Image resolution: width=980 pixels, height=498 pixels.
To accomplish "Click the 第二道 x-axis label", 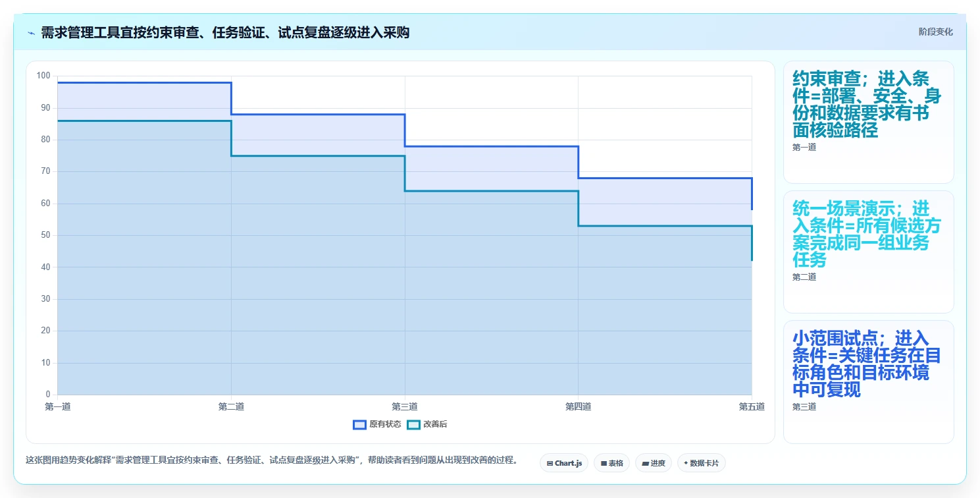I will tap(231, 406).
